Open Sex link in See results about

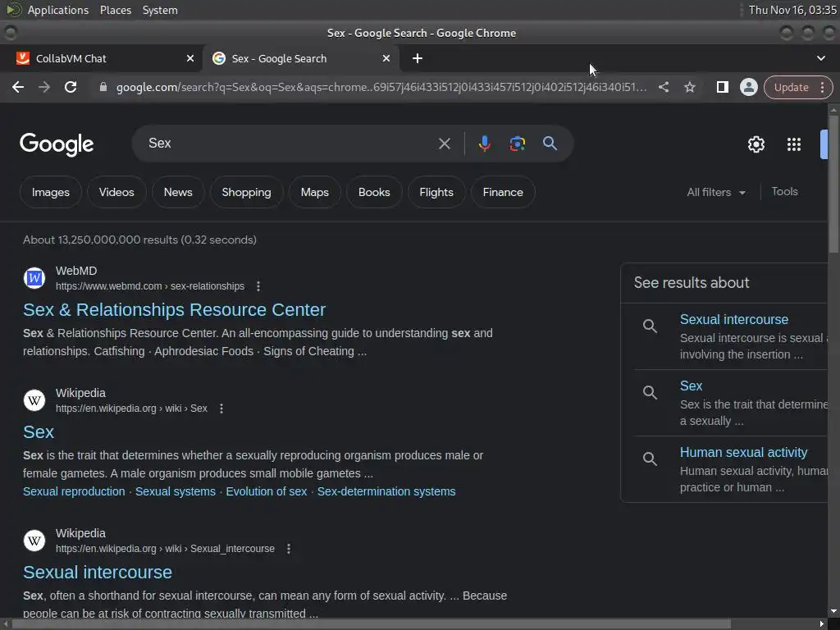click(x=691, y=386)
